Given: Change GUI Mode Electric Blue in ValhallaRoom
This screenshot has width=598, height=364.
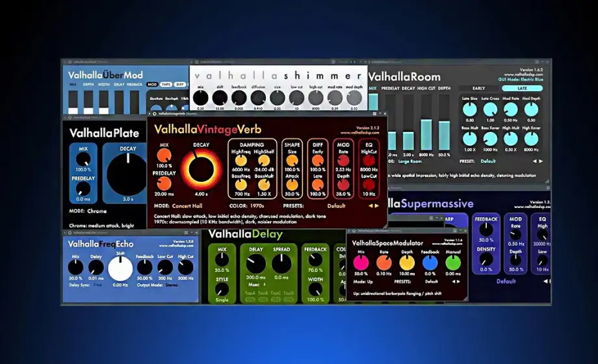Looking at the screenshot, I should click(520, 79).
